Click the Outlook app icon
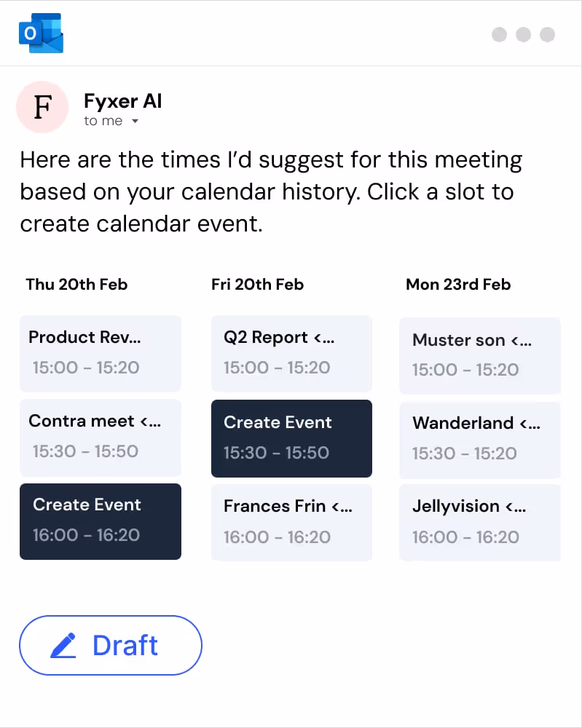Image resolution: width=582 pixels, height=728 pixels. click(41, 34)
